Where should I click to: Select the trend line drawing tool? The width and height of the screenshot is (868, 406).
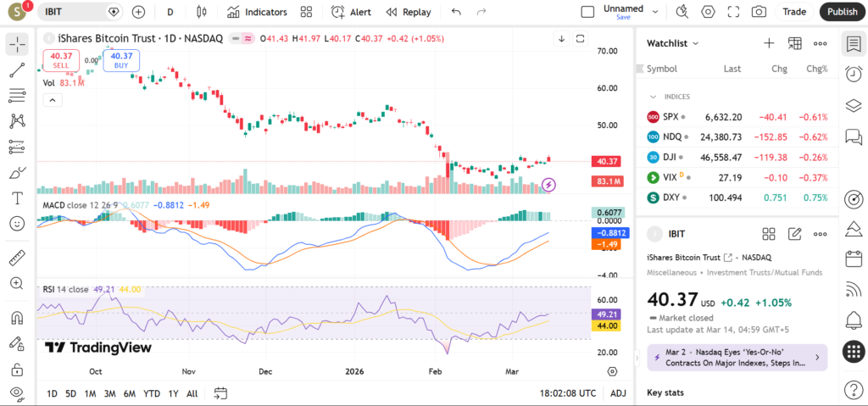(x=17, y=70)
